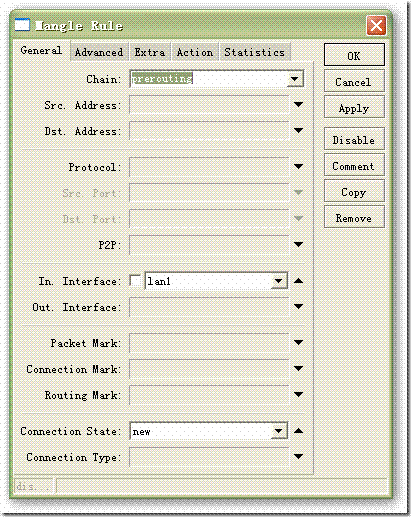Click the Src. Address input field
Viewport: 411px width, 517px height.
click(x=209, y=105)
